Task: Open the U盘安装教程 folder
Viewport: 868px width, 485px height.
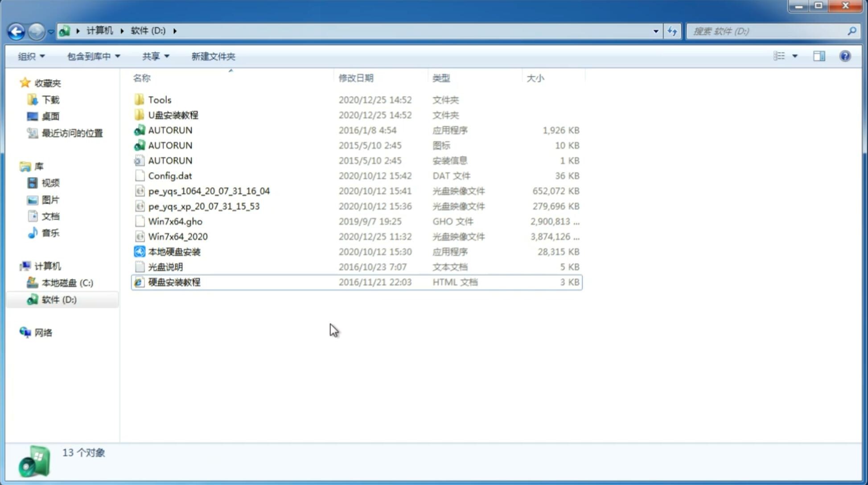Action: [x=173, y=115]
